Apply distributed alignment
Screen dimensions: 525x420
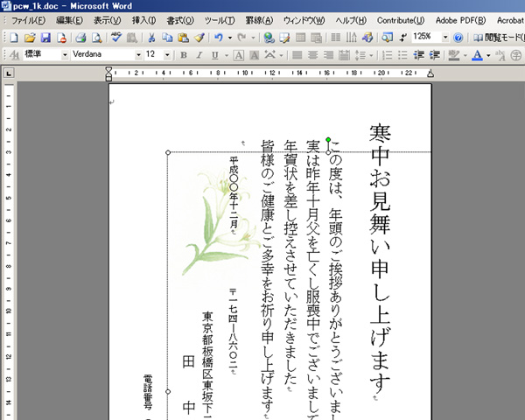point(344,55)
